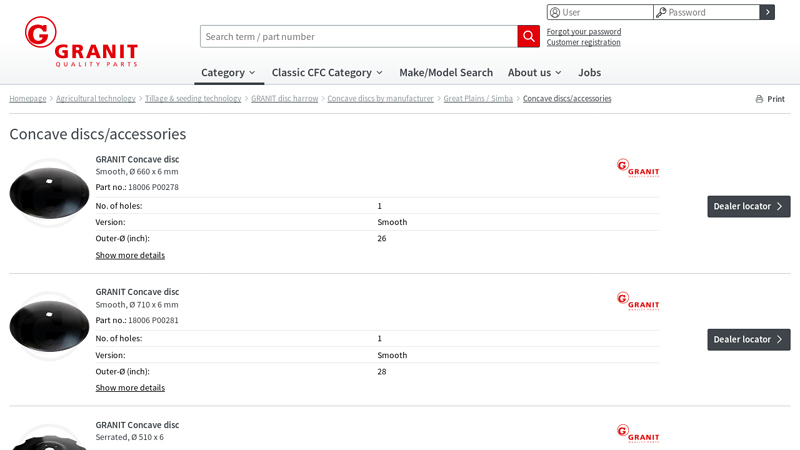Show more details for part 18006 P00278

tap(130, 255)
